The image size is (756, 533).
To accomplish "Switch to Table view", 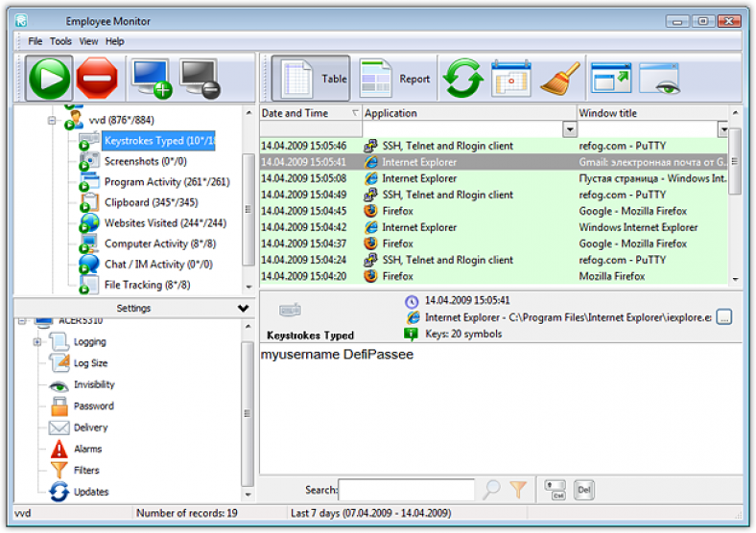I will click(311, 78).
